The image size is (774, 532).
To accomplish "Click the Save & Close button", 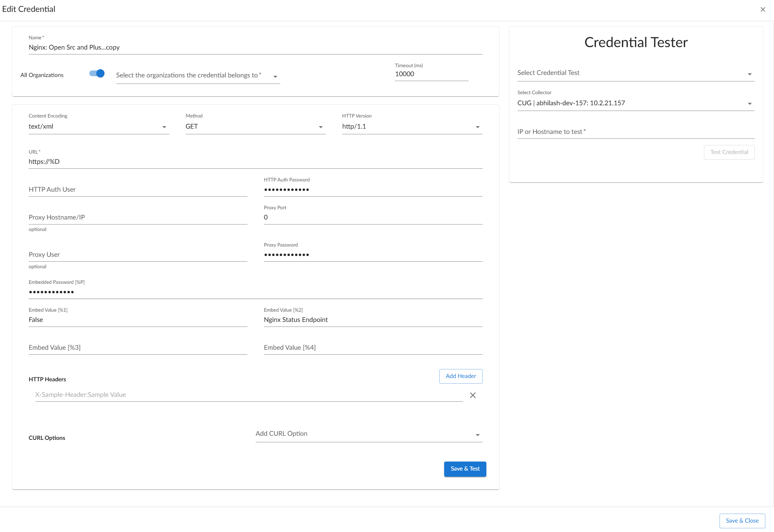I will pyautogui.click(x=742, y=521).
